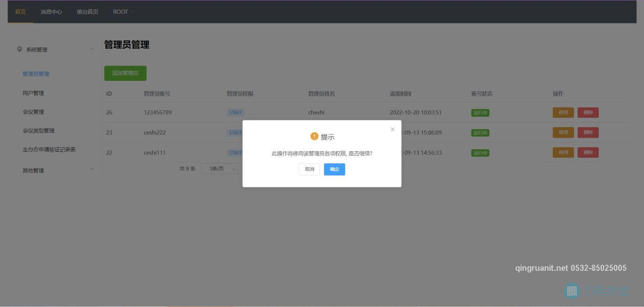
Task: Click the timestamp 2022-10-20 10:03:51
Action: (416, 113)
